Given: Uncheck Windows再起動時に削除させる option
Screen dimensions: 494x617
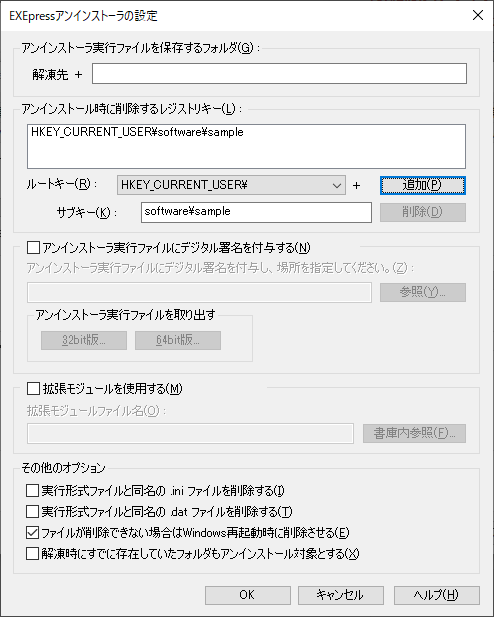Looking at the screenshot, I should (32, 533).
